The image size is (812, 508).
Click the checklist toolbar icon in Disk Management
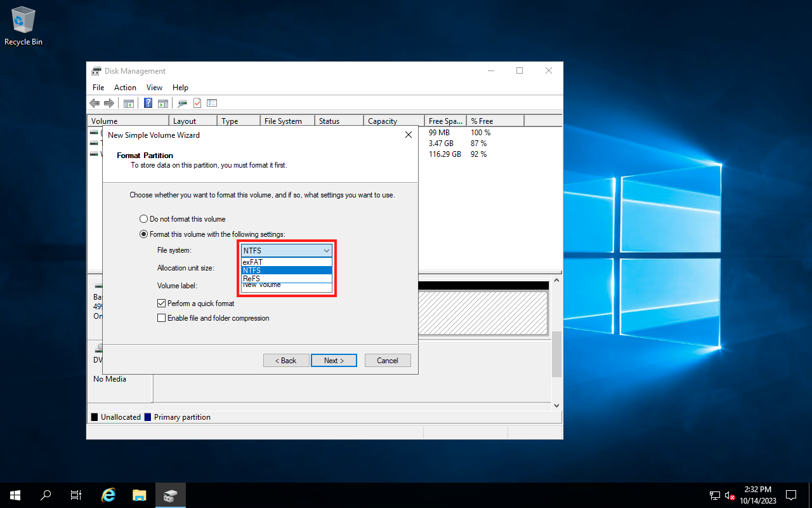pyautogui.click(x=212, y=103)
